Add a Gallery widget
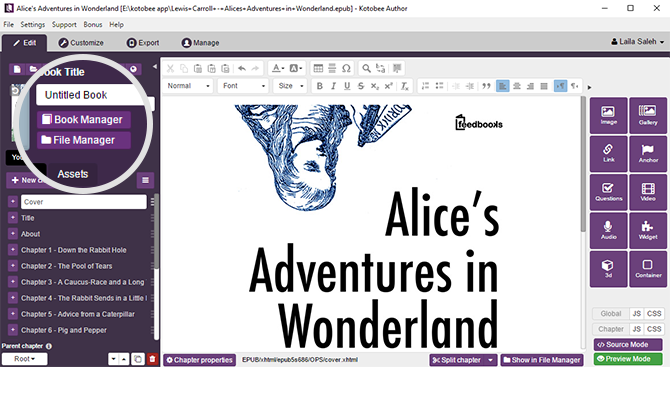The height and width of the screenshot is (410, 670). [647, 115]
